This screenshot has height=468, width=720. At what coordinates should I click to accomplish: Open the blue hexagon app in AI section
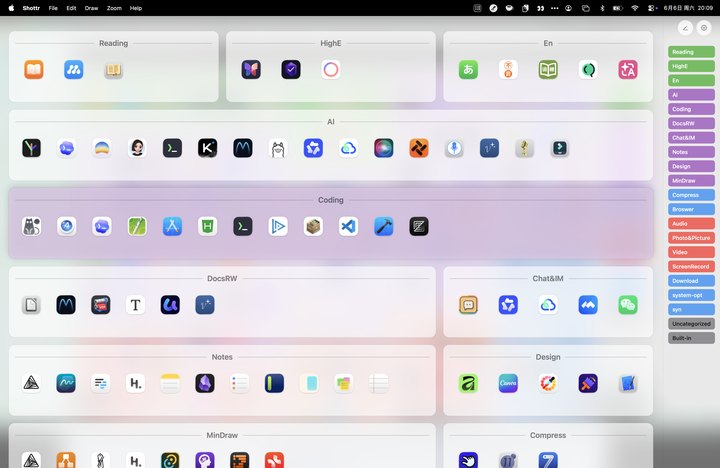point(313,148)
